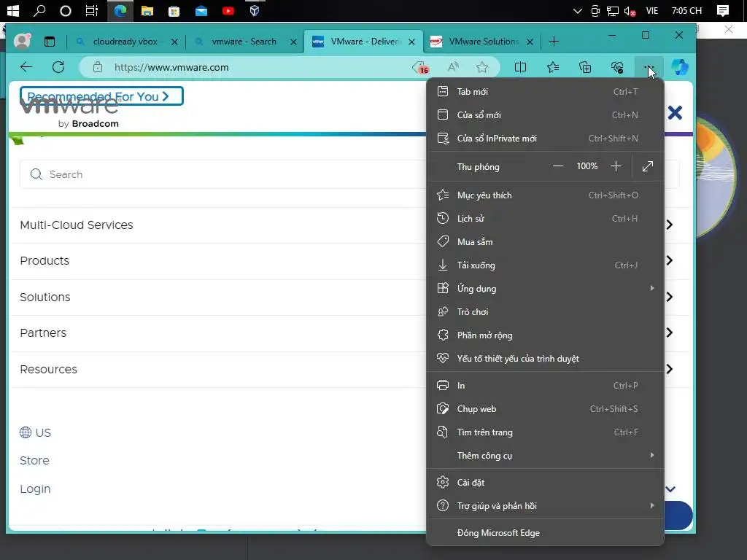This screenshot has width=747, height=560.
Task: Open the tracking prevention icon with badge 16
Action: point(421,68)
